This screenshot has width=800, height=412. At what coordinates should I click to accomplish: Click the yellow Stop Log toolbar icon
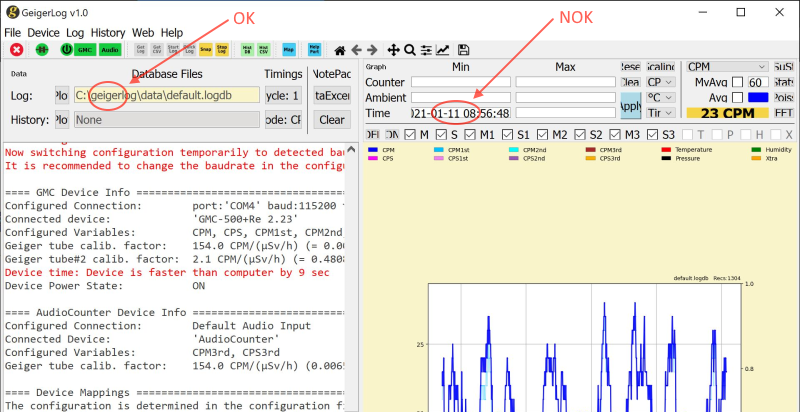(x=222, y=49)
